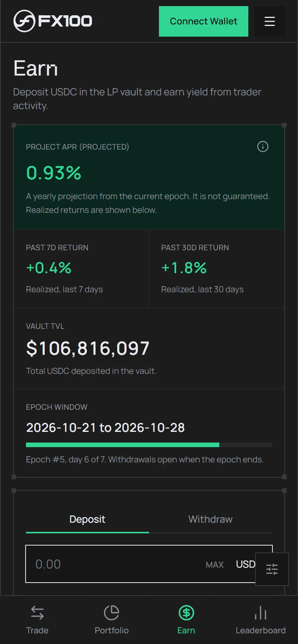Screen dimensions: 298x644
Task: Go to Trade in bottom navigation
Action: tap(37, 620)
